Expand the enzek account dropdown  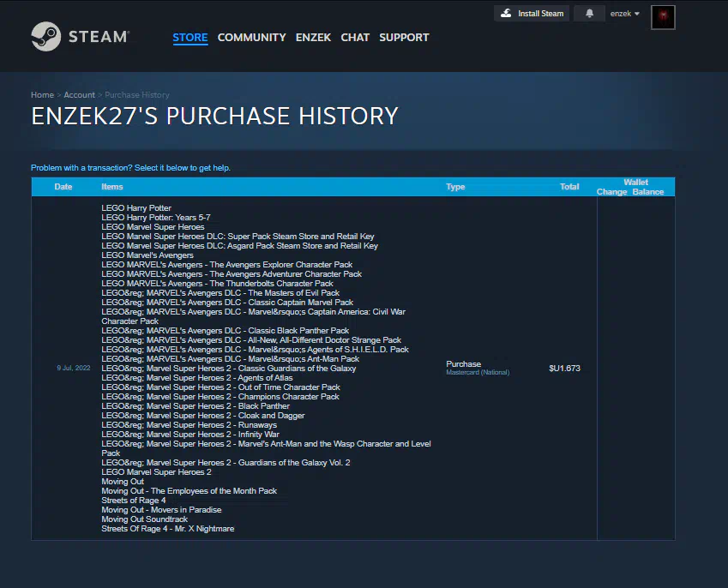(x=624, y=14)
